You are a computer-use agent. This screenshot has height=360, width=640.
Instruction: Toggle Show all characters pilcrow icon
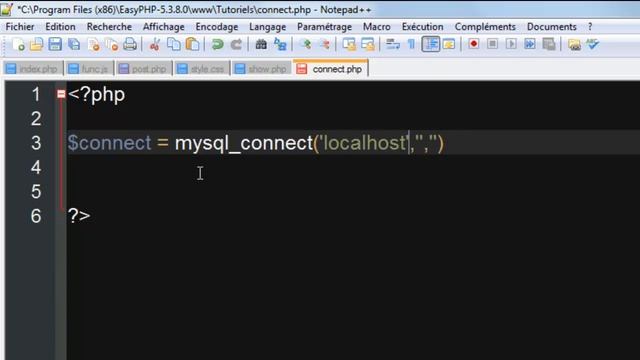(x=411, y=44)
